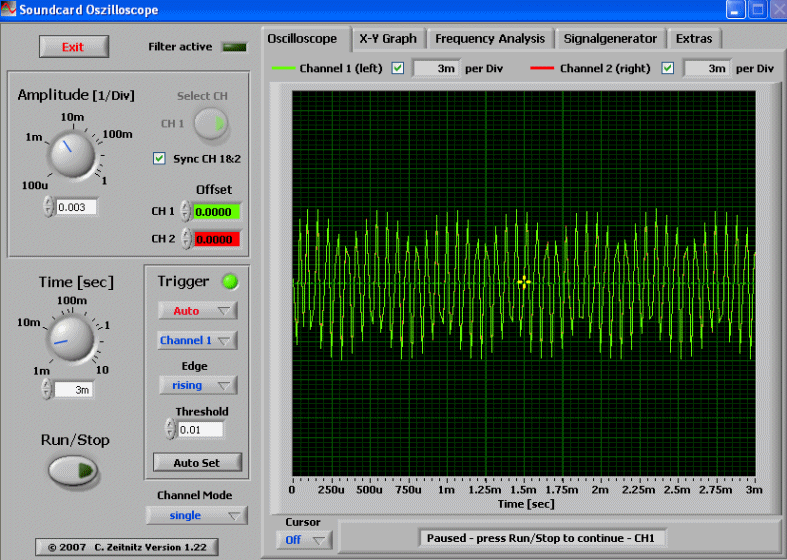Toggle the Select CH switch

(x=211, y=123)
